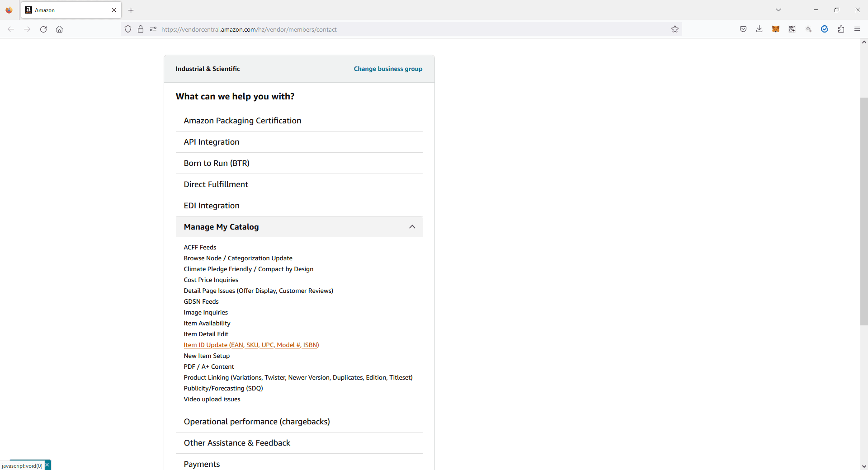Select Item Detail Edit
868x470 pixels.
pos(206,334)
